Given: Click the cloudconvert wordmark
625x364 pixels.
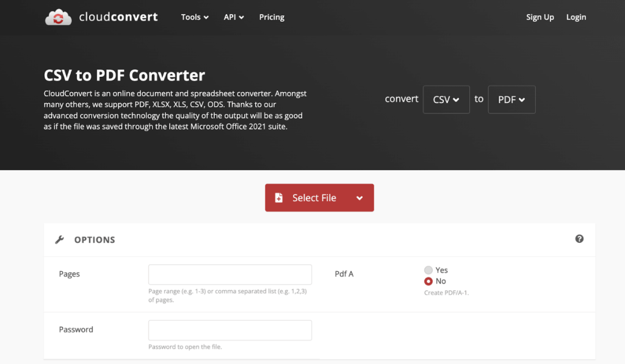Looking at the screenshot, I should [x=117, y=17].
